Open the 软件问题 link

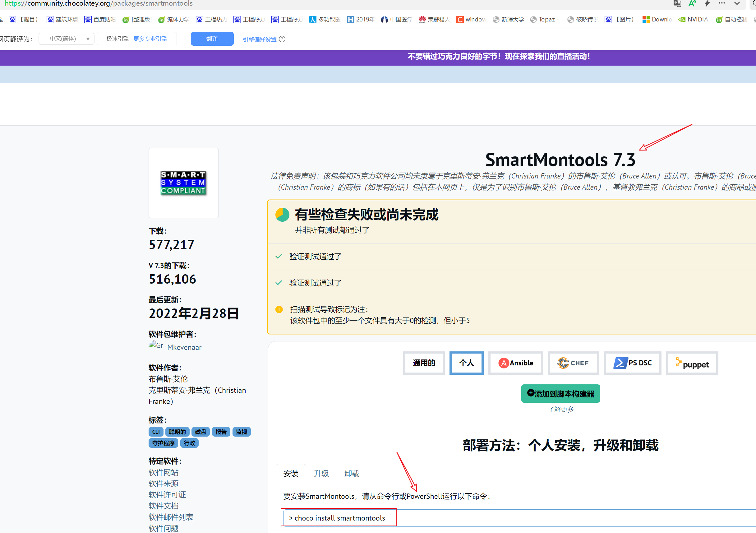(164, 528)
